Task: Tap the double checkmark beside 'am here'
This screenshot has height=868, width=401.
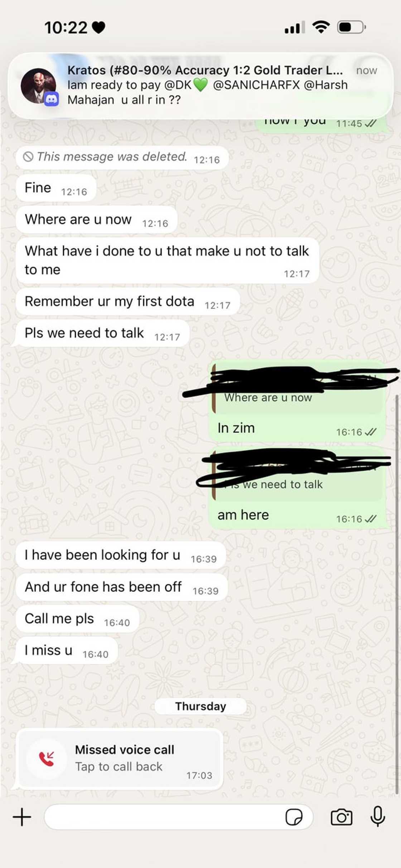Action: (x=370, y=519)
